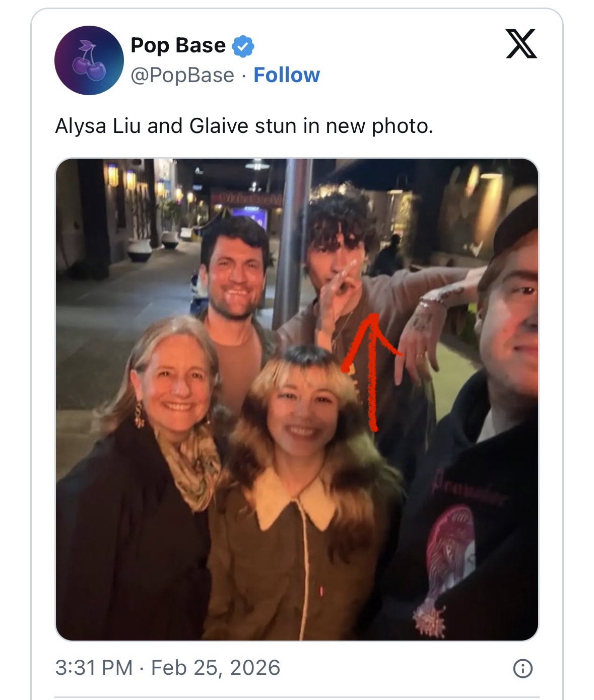Open the @PopBase handle link
594x700 pixels.
[x=182, y=75]
